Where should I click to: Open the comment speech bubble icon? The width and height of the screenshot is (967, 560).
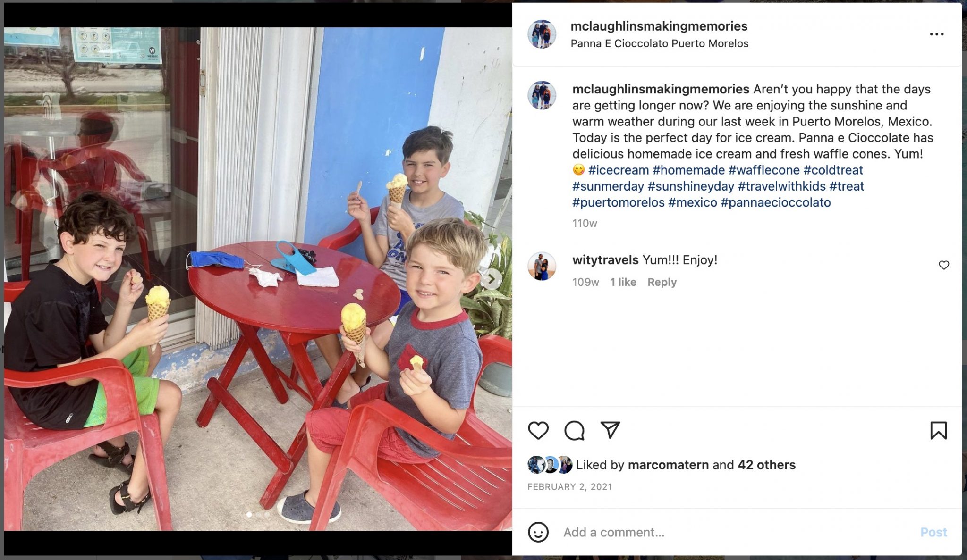point(574,430)
